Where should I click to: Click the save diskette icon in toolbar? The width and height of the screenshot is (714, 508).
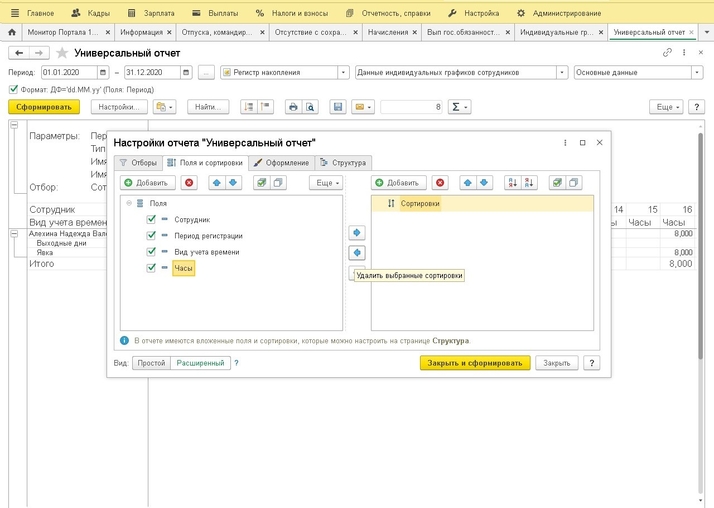tap(338, 107)
